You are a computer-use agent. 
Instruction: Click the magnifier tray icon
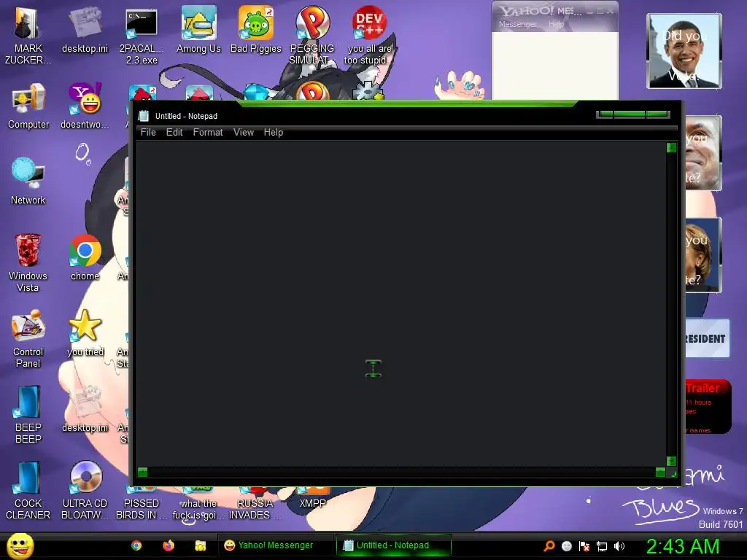point(549,546)
